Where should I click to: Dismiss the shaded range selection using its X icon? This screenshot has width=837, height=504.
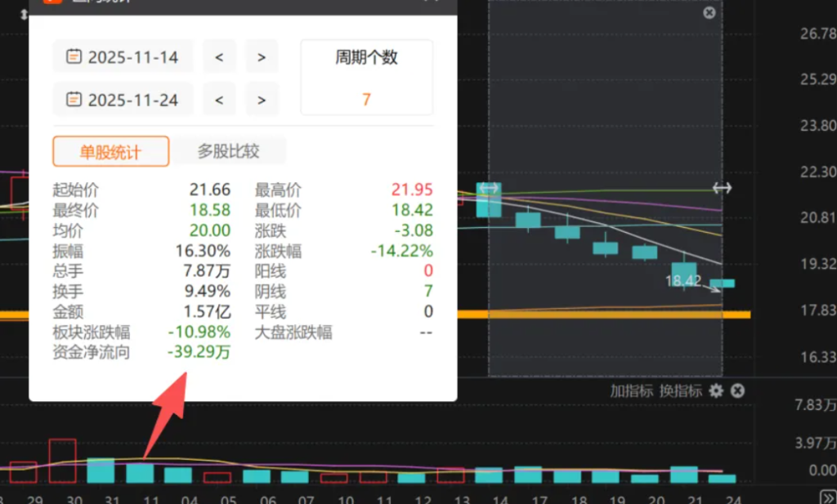[709, 12]
